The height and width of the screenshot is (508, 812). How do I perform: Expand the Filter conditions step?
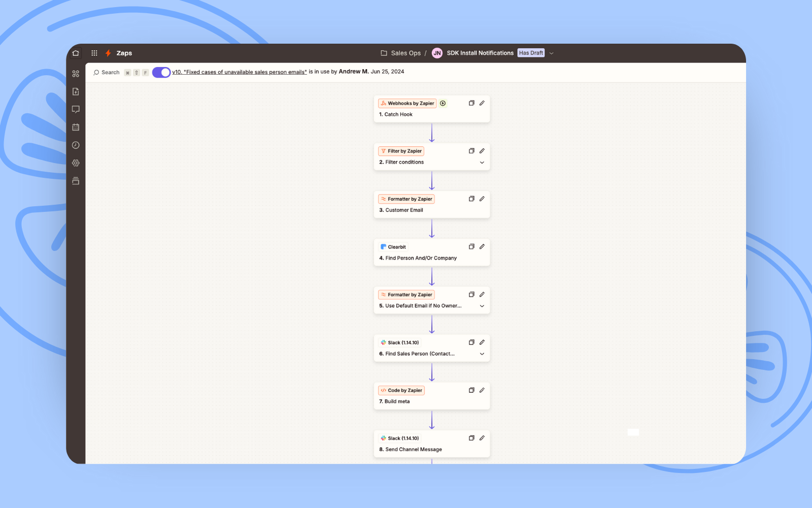[x=482, y=163]
